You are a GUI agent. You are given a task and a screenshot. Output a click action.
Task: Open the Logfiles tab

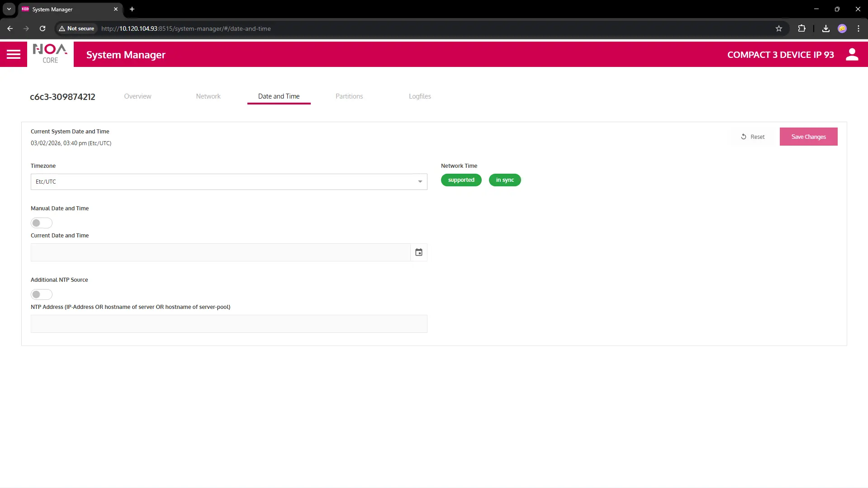click(419, 96)
